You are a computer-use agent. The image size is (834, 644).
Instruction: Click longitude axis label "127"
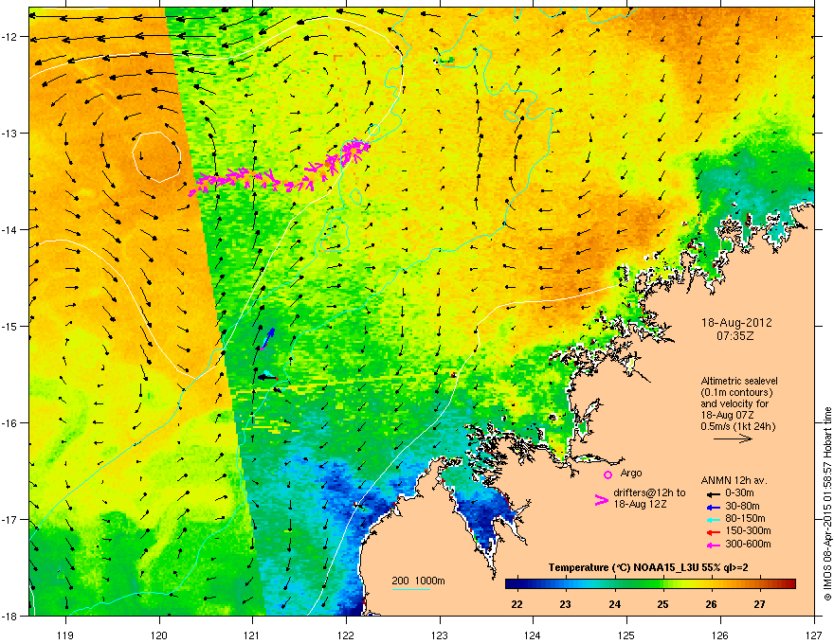(x=814, y=635)
